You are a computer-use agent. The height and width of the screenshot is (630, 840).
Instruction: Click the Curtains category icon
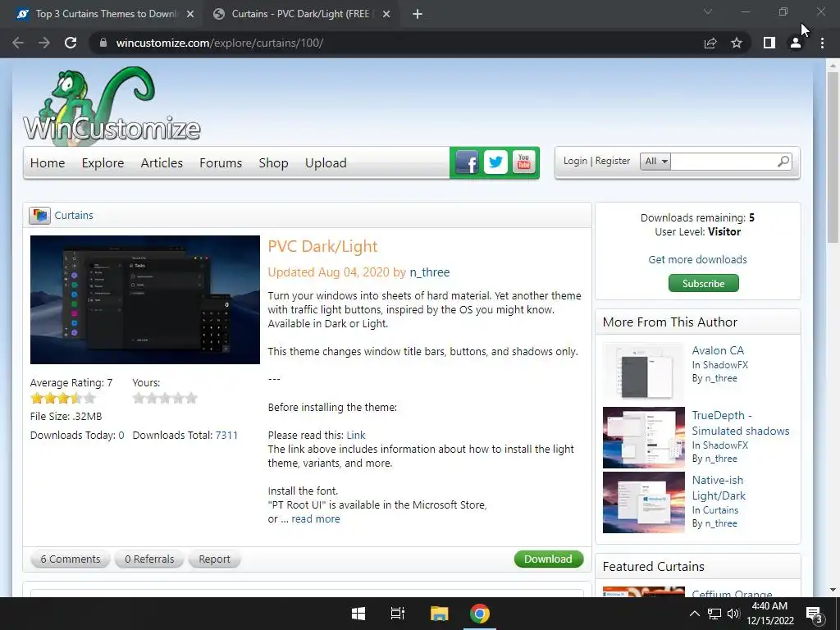click(x=39, y=216)
